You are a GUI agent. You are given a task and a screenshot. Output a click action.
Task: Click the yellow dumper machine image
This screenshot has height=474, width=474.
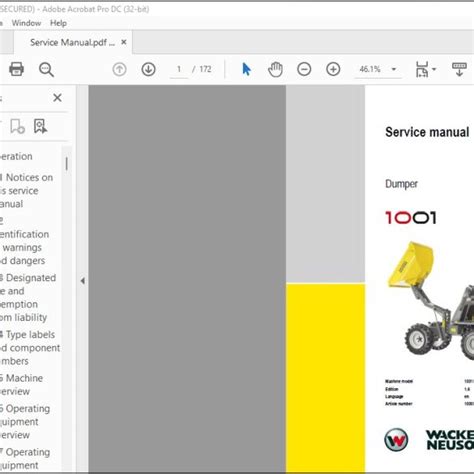click(430, 300)
